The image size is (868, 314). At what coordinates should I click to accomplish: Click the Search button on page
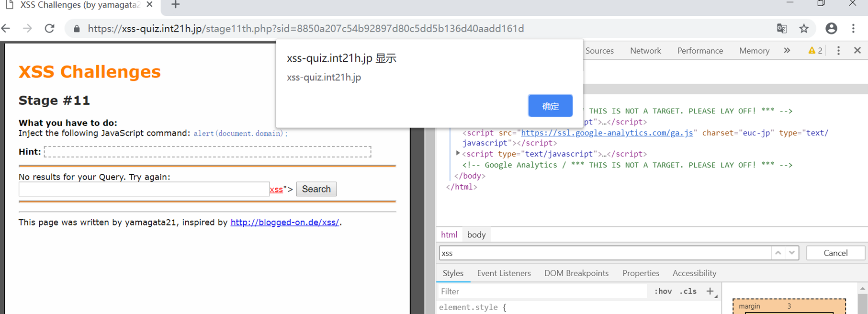tap(316, 189)
